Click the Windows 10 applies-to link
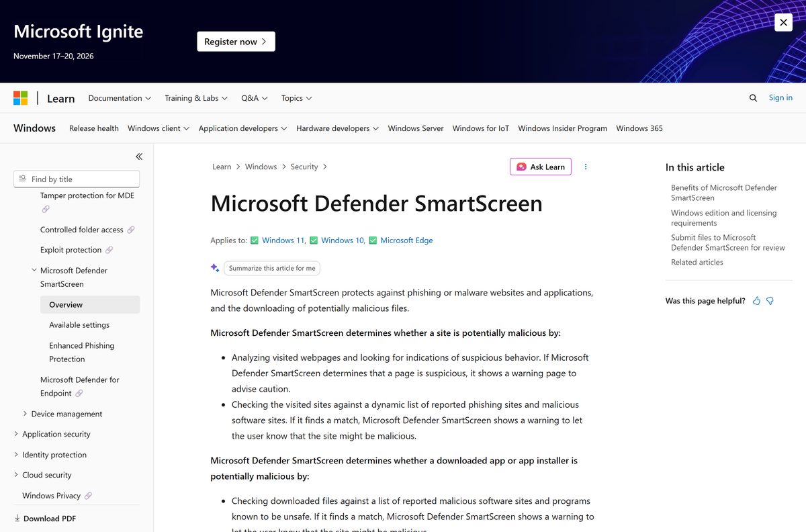Image resolution: width=806 pixels, height=532 pixels. tap(343, 240)
